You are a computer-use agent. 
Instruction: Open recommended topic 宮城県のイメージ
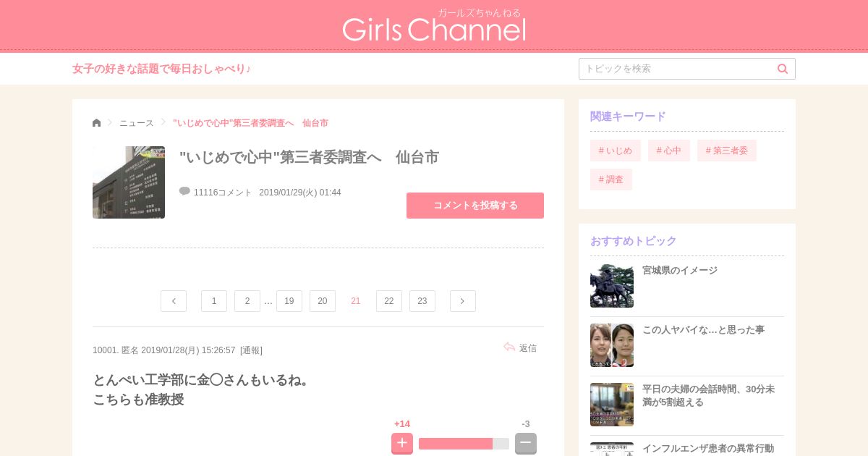click(x=680, y=271)
